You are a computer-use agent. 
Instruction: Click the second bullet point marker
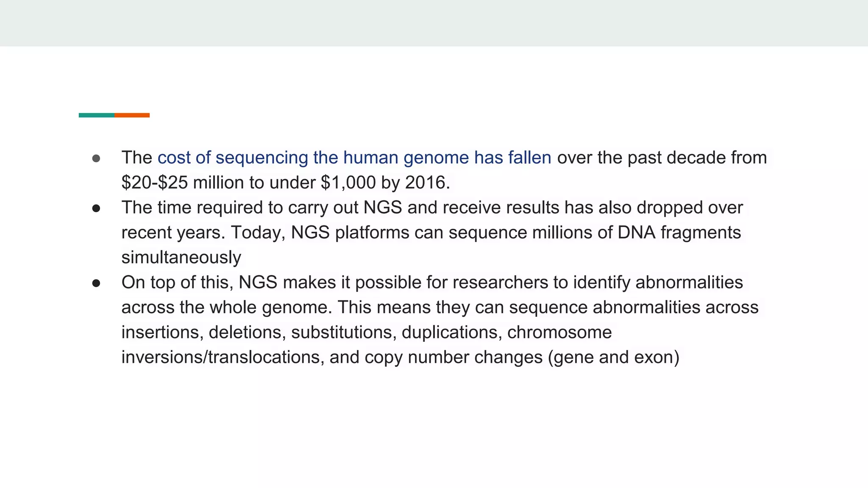click(x=96, y=208)
